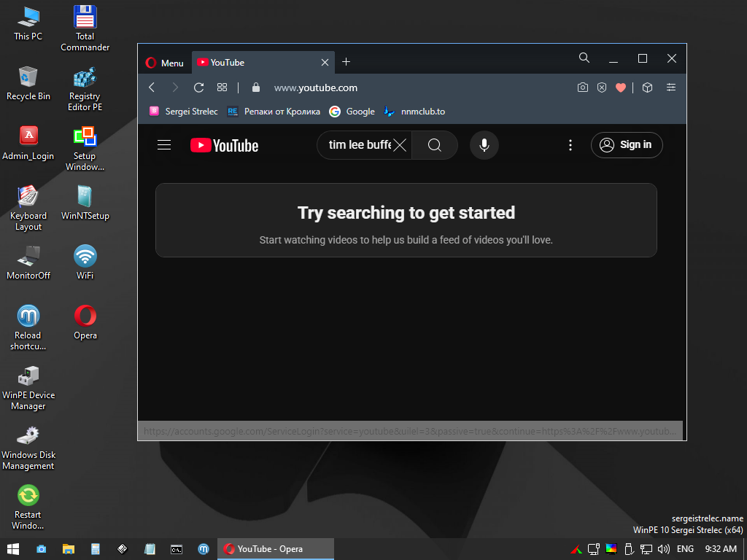Click the YouTube search text field
The image size is (747, 560).
(360, 145)
